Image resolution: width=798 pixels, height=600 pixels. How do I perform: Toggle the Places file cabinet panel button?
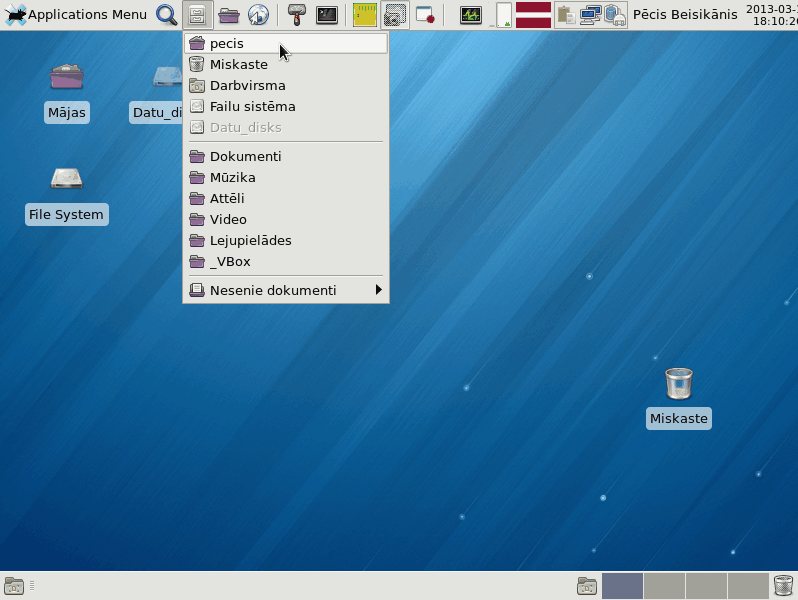pyautogui.click(x=197, y=15)
